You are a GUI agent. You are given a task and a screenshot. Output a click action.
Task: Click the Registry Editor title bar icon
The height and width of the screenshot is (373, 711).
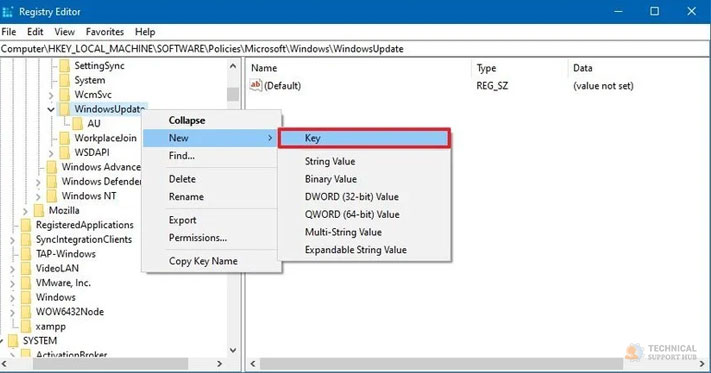click(8, 12)
